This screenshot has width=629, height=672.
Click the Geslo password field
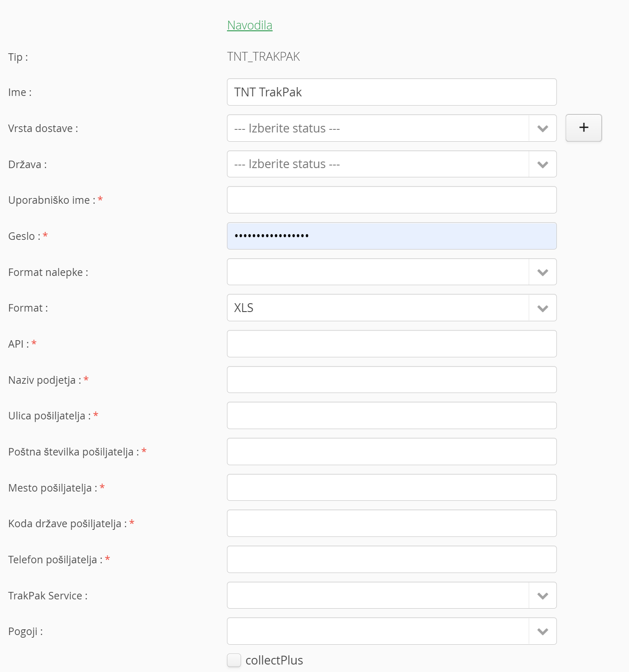[x=391, y=236]
